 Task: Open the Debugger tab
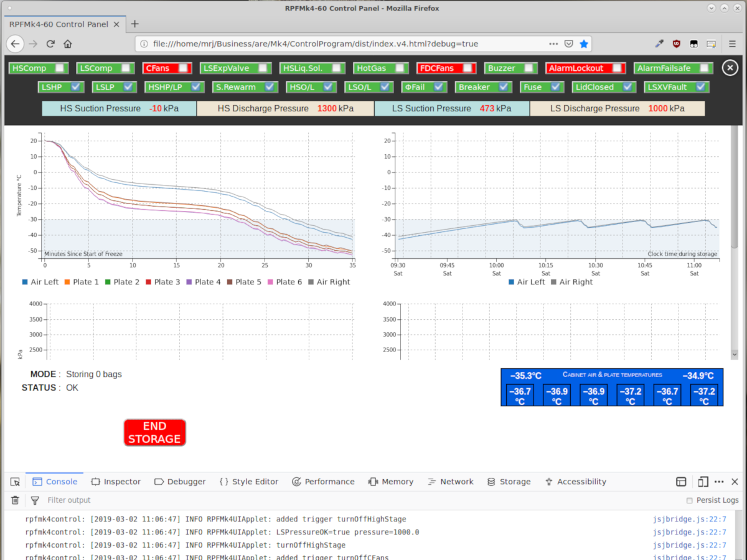click(x=180, y=482)
